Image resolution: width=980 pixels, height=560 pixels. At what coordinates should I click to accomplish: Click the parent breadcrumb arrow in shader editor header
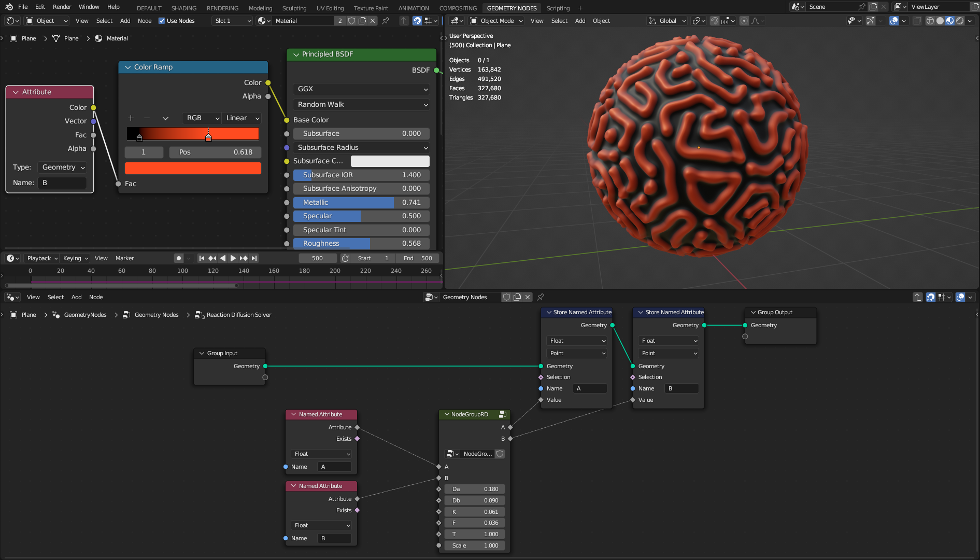[404, 21]
